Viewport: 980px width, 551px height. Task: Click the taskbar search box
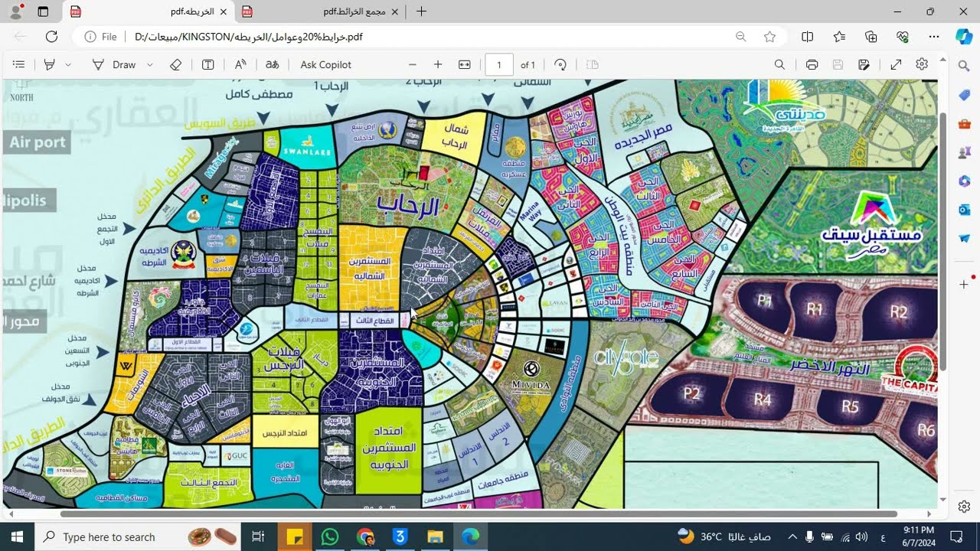(138, 536)
